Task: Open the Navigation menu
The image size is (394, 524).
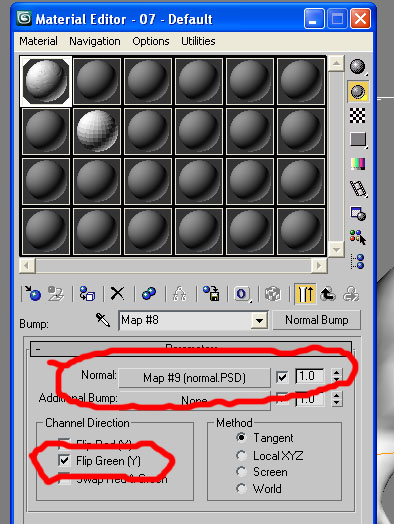Action: click(95, 41)
